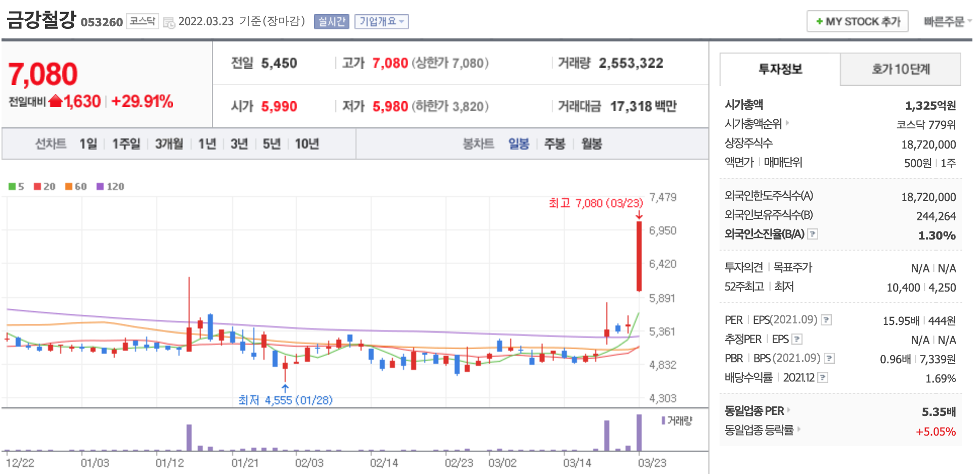Open the help icon beside PBR BPS(2021.09)
The width and height of the screenshot is (980, 474).
tap(829, 358)
